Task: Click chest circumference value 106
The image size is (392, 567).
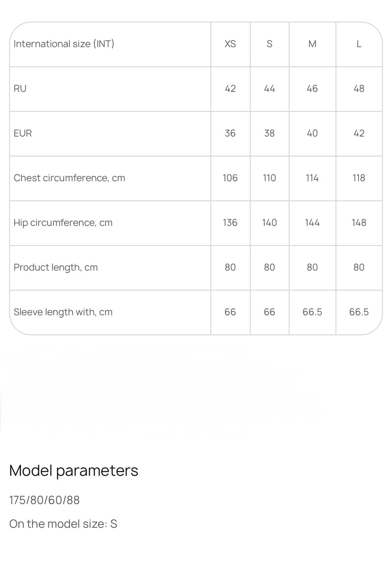Action: (230, 178)
